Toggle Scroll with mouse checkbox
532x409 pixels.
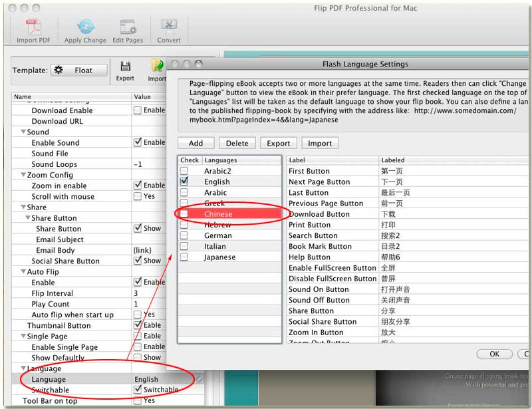coord(138,196)
